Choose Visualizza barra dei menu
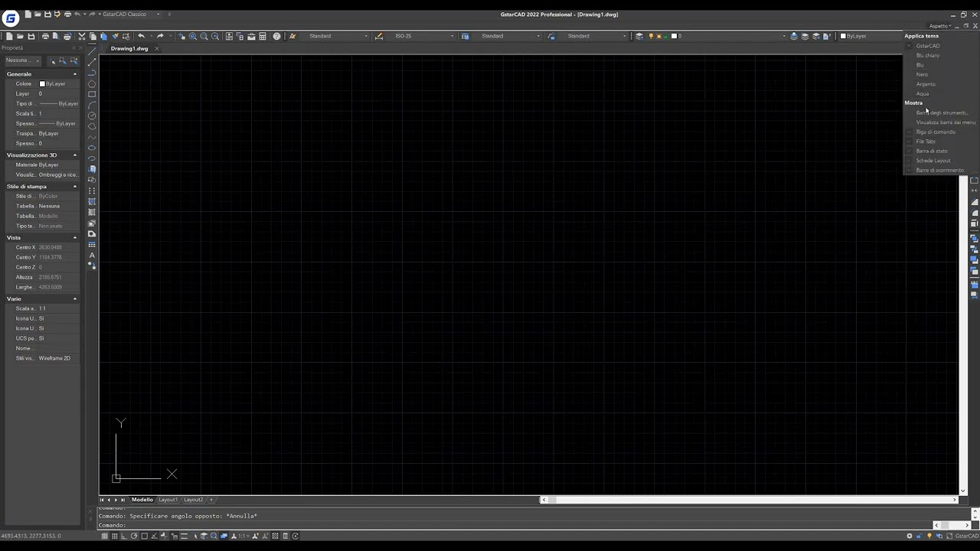980x551 pixels. pyautogui.click(x=946, y=122)
